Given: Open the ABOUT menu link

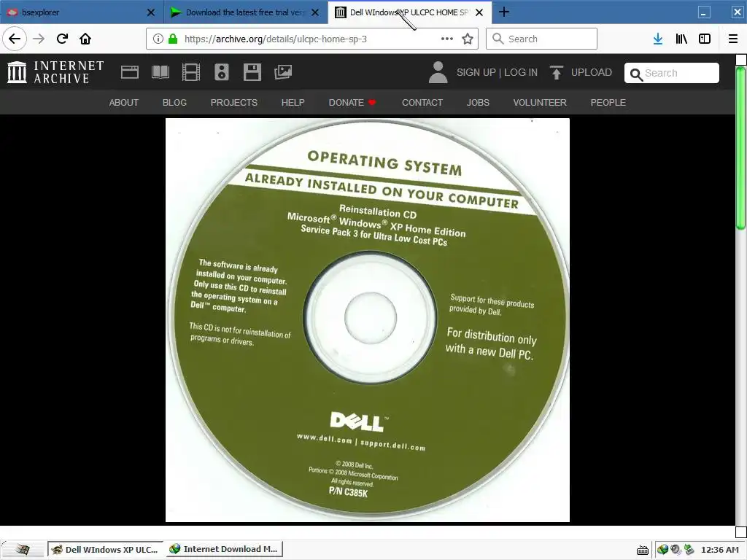Looking at the screenshot, I should [x=124, y=102].
